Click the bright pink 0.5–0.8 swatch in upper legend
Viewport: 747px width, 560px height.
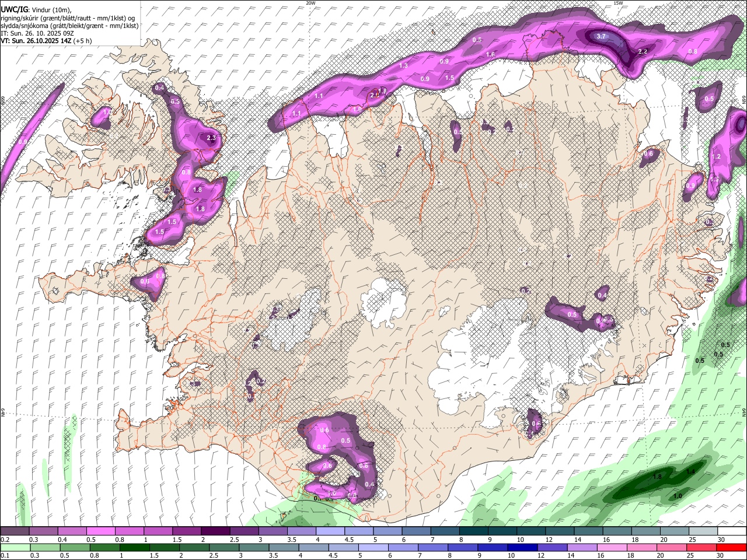point(100,531)
